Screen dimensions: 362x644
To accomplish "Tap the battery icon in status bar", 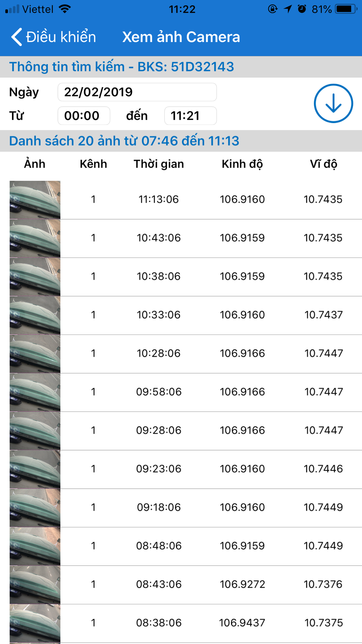I will click(346, 9).
